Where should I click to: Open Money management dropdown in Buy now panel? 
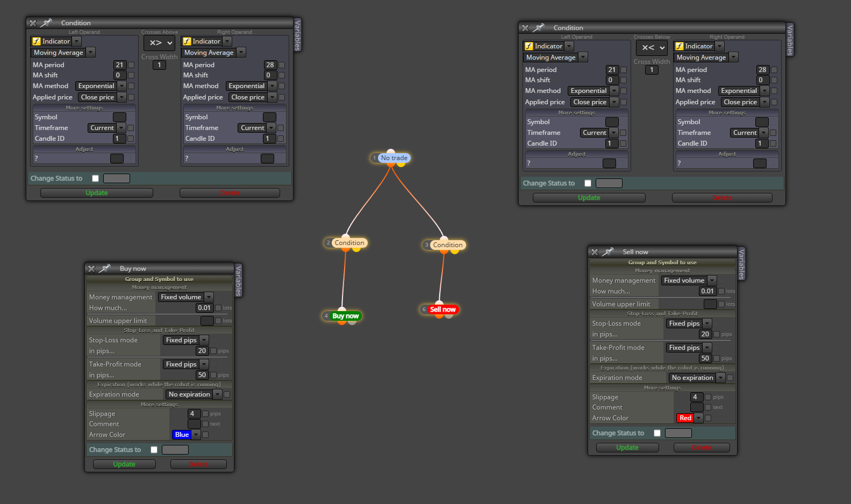point(186,297)
